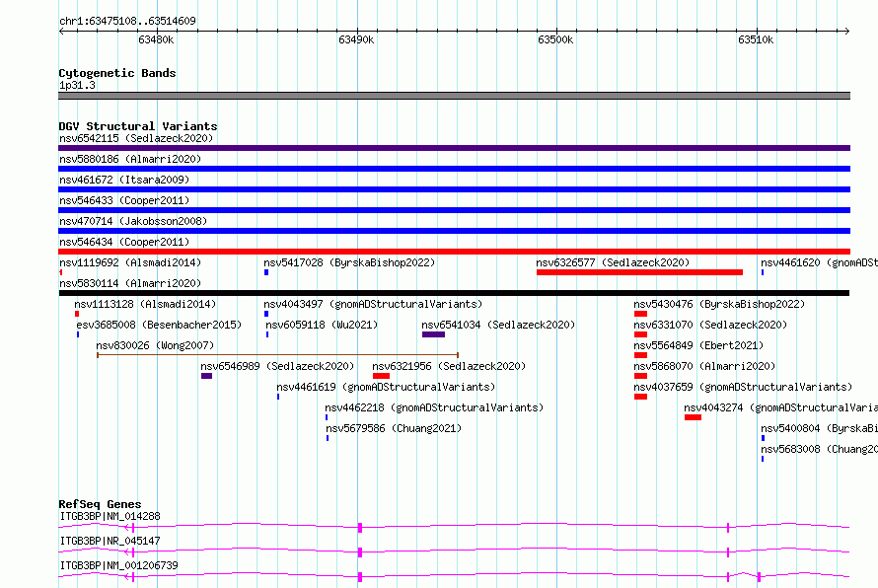Select variant nsv4462218 (gnomADStructuralVariants) label
Viewport: 878px width, 588px height.
(434, 407)
